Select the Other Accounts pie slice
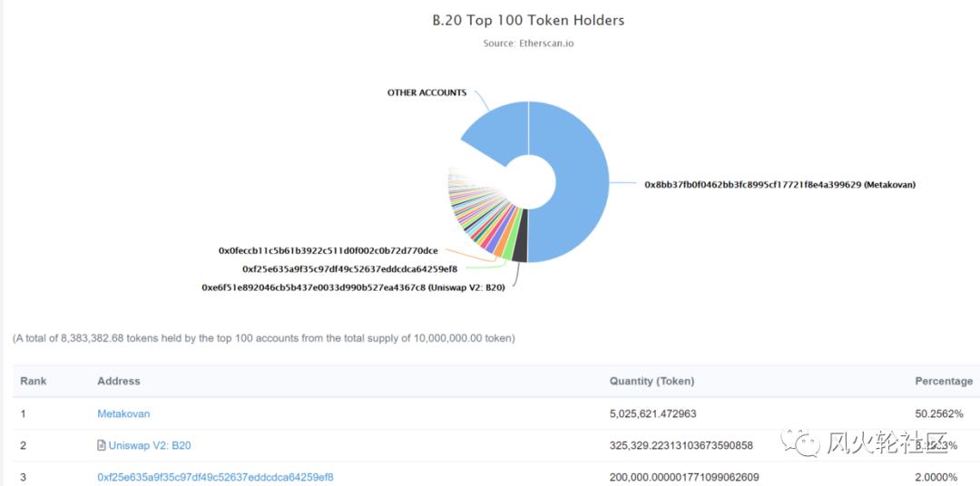Image resolution: width=980 pixels, height=486 pixels. tap(500, 131)
